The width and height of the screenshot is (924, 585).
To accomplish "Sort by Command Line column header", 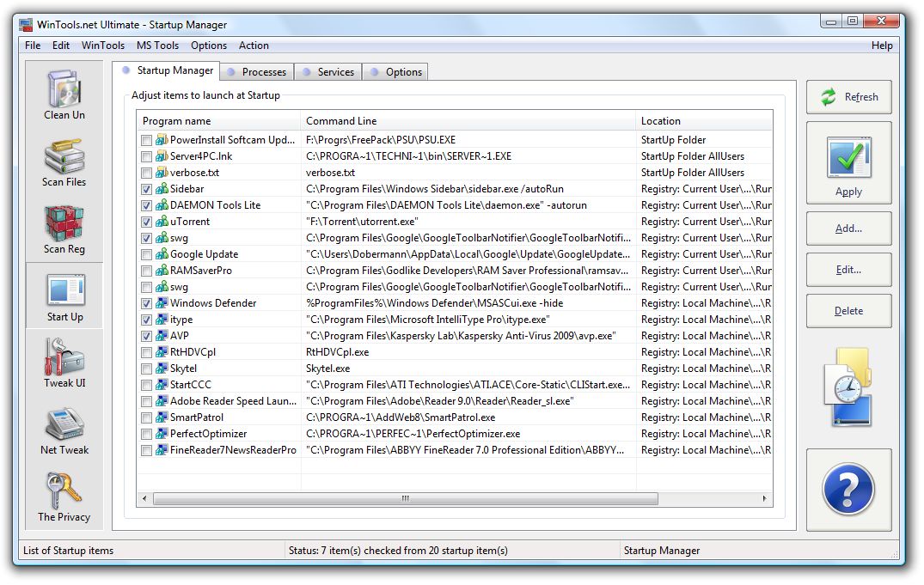I will tap(468, 121).
